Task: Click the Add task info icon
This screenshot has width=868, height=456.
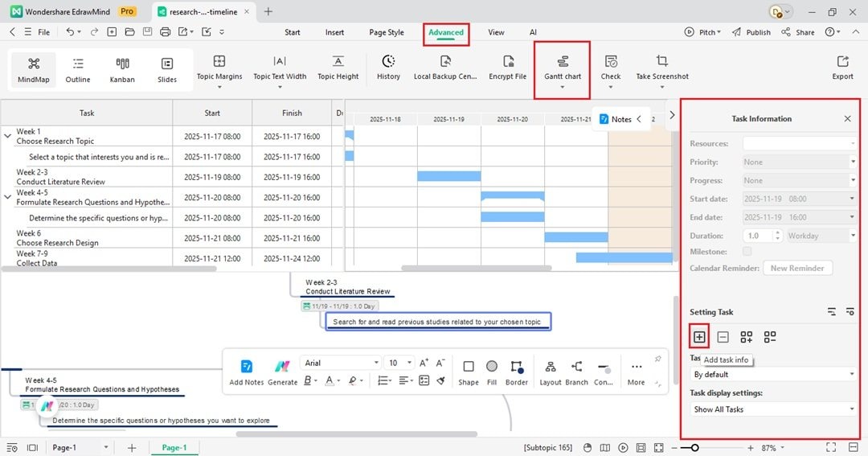Action: click(x=699, y=337)
